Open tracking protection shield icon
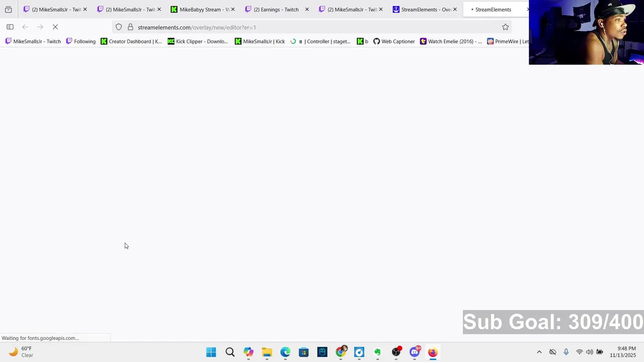This screenshot has height=362, width=644. (119, 27)
